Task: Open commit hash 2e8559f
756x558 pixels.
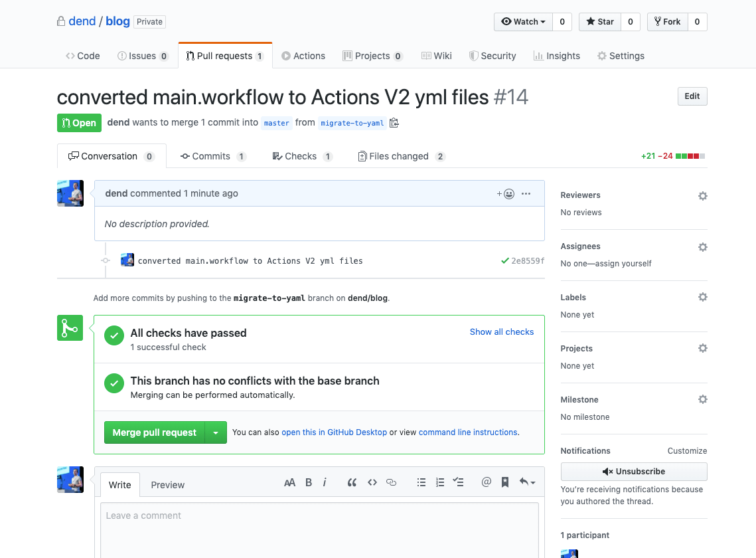Action: point(528,260)
